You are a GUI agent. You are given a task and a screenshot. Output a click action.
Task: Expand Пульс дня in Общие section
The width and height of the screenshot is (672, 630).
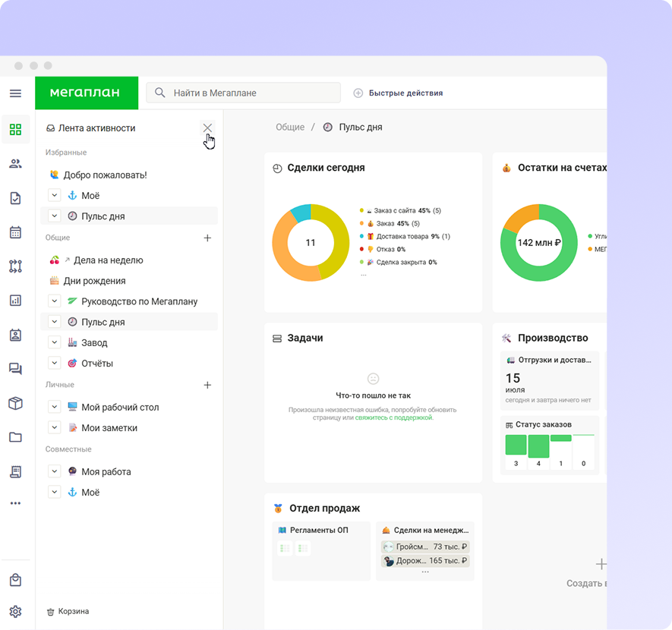point(55,322)
